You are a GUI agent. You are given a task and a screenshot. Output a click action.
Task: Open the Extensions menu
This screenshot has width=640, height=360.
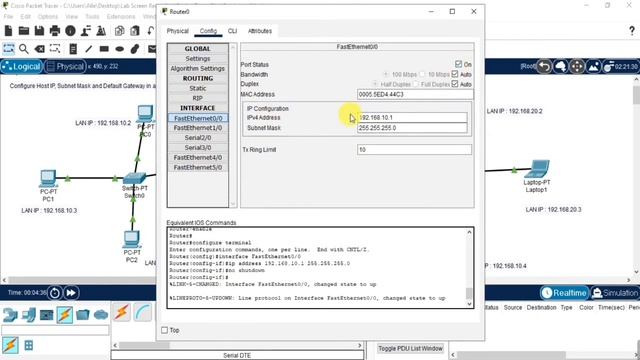pos(121,17)
